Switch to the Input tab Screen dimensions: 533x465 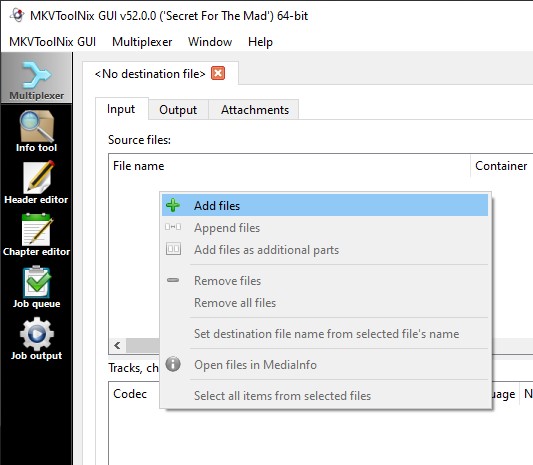(121, 109)
